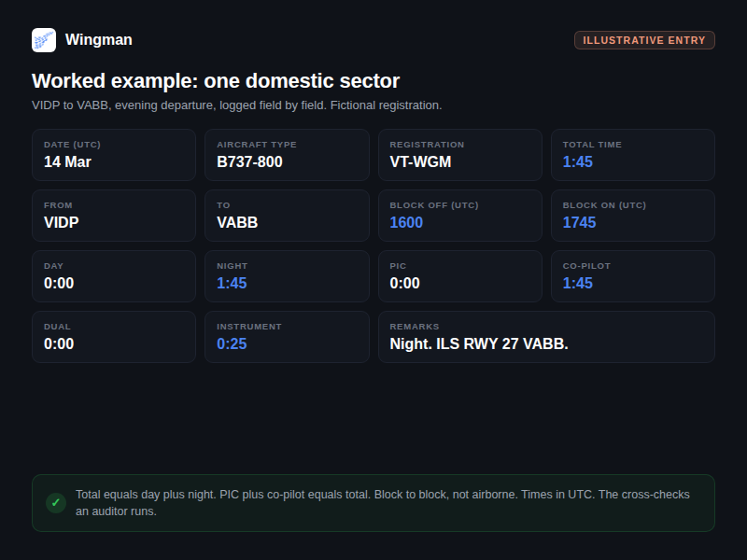Click the green checkmark icon

coord(56,503)
